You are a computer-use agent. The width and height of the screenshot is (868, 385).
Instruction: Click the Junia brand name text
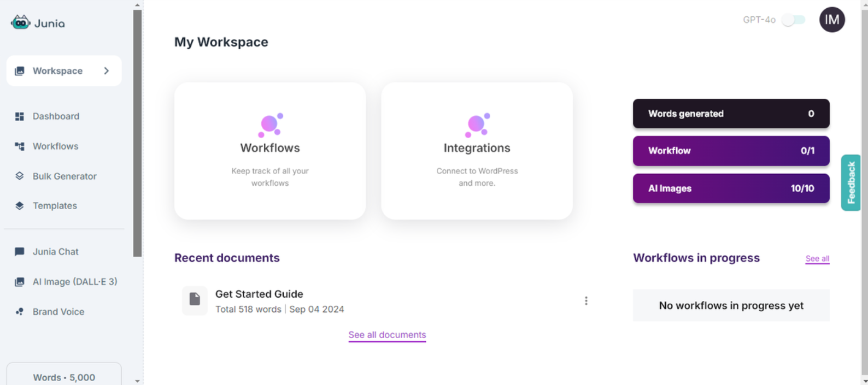[x=50, y=23]
